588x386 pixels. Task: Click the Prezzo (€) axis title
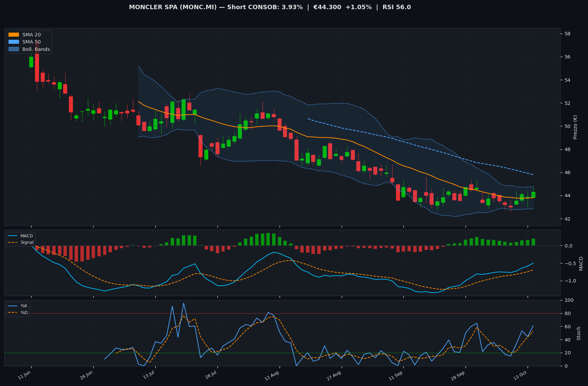[x=575, y=127]
